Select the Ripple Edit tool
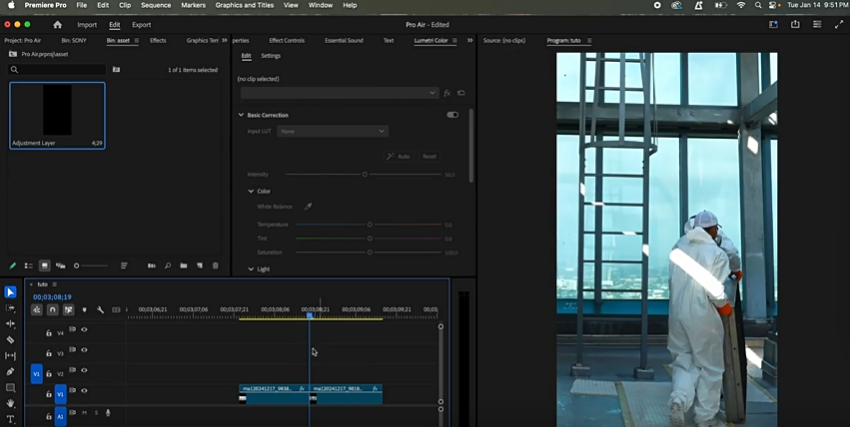The height and width of the screenshot is (427, 850). (10, 324)
